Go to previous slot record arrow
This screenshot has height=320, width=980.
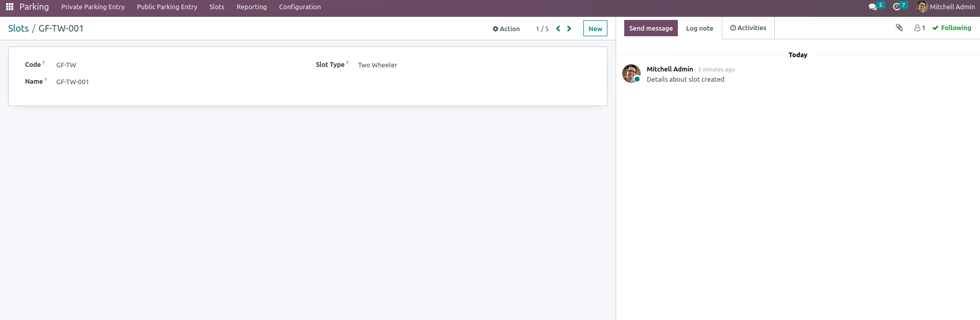558,29
